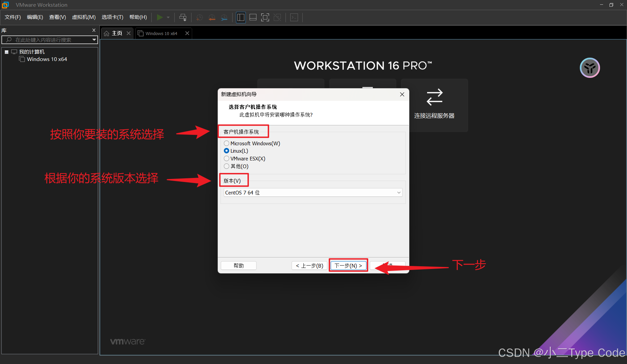Close the library panel with its X
Image resolution: width=627 pixels, height=364 pixels.
coord(94,30)
